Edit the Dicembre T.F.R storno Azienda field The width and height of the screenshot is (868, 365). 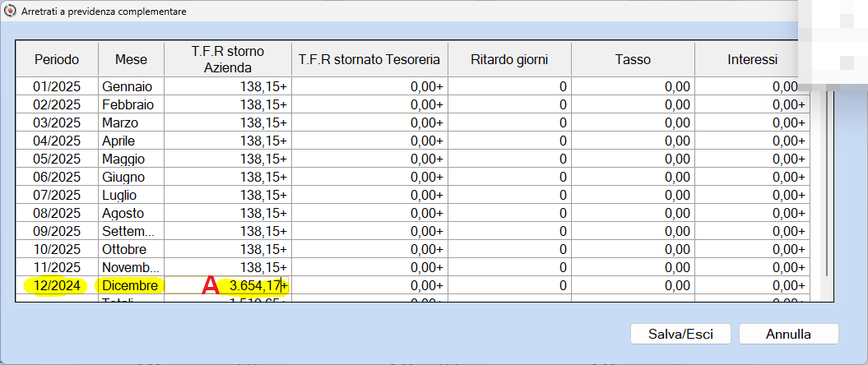coord(228,285)
